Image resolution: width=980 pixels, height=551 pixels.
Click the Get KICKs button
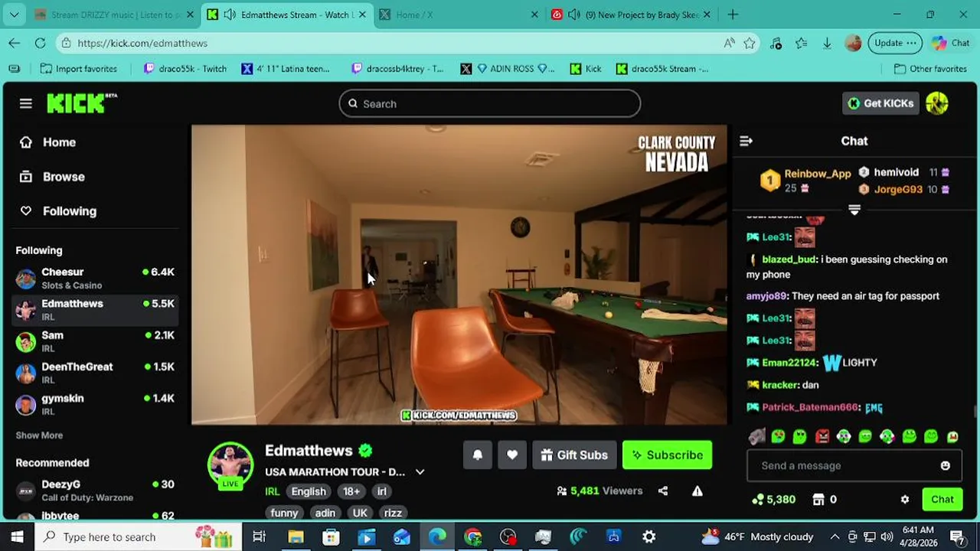coord(880,103)
